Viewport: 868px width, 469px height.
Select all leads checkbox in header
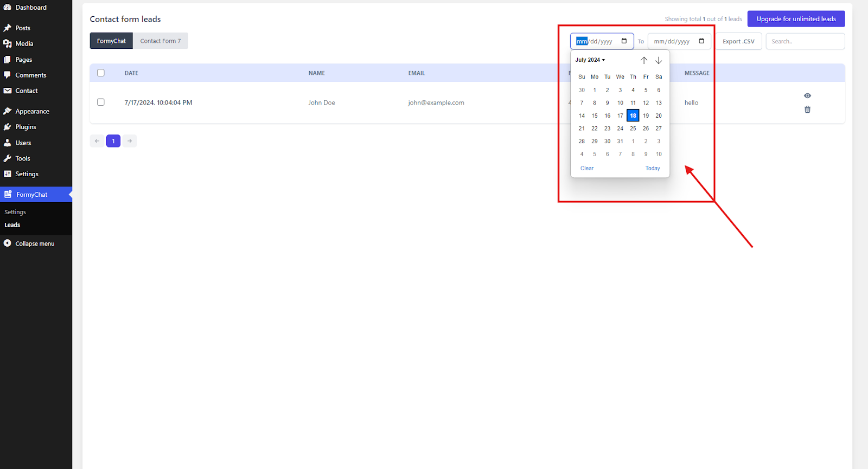pos(101,73)
